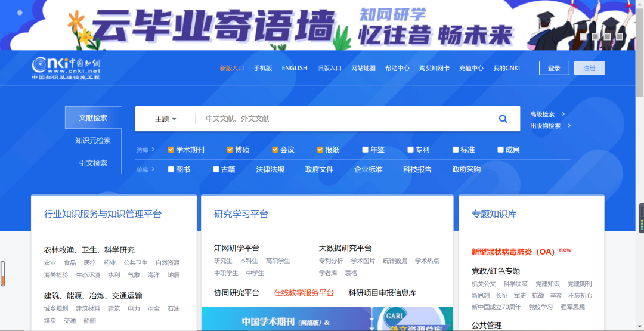
Task: Toggle the 会议 checkbox
Action: tap(275, 150)
